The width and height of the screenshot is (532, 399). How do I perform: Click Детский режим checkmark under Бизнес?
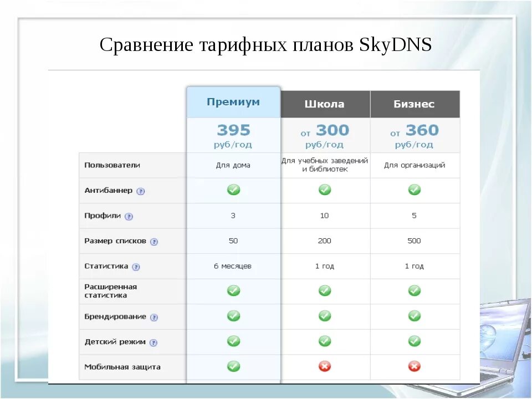415,341
